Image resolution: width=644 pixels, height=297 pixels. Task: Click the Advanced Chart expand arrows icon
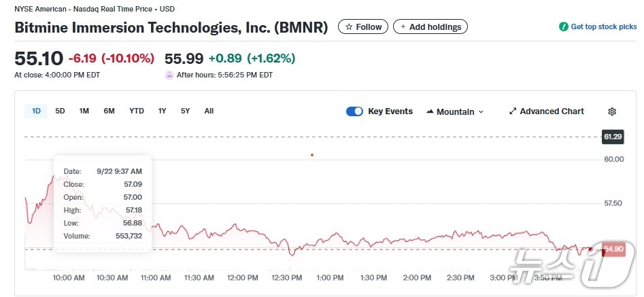pos(513,111)
